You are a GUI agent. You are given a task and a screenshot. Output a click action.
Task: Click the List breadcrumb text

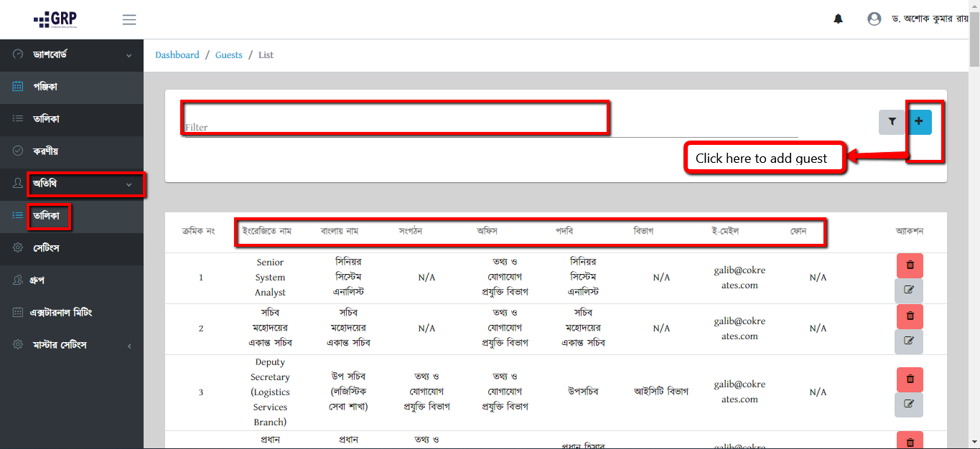click(266, 55)
